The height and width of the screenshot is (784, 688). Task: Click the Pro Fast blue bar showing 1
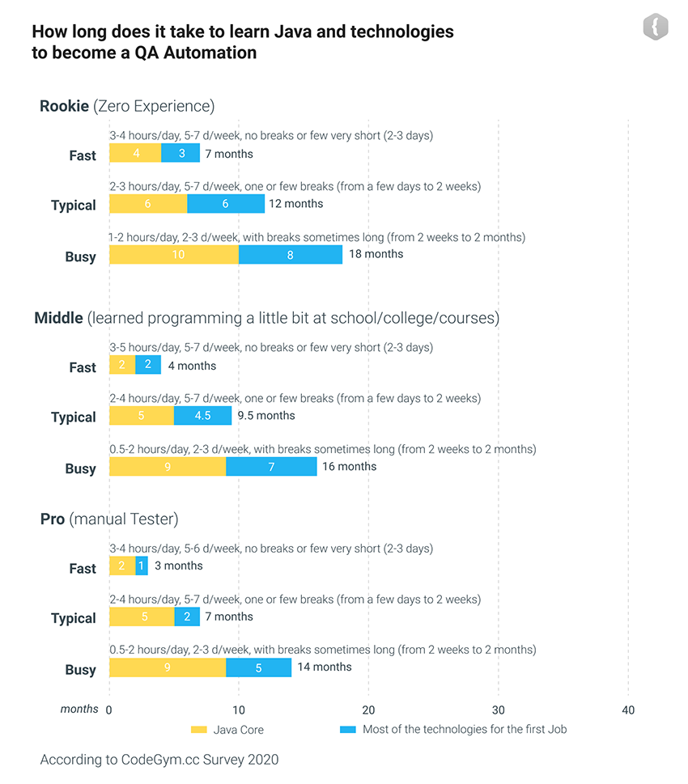tap(142, 566)
